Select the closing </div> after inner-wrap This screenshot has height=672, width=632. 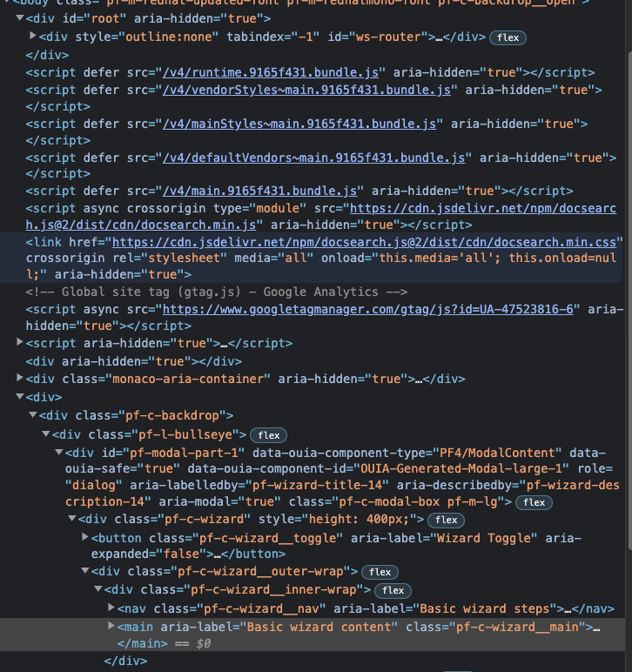point(125,661)
